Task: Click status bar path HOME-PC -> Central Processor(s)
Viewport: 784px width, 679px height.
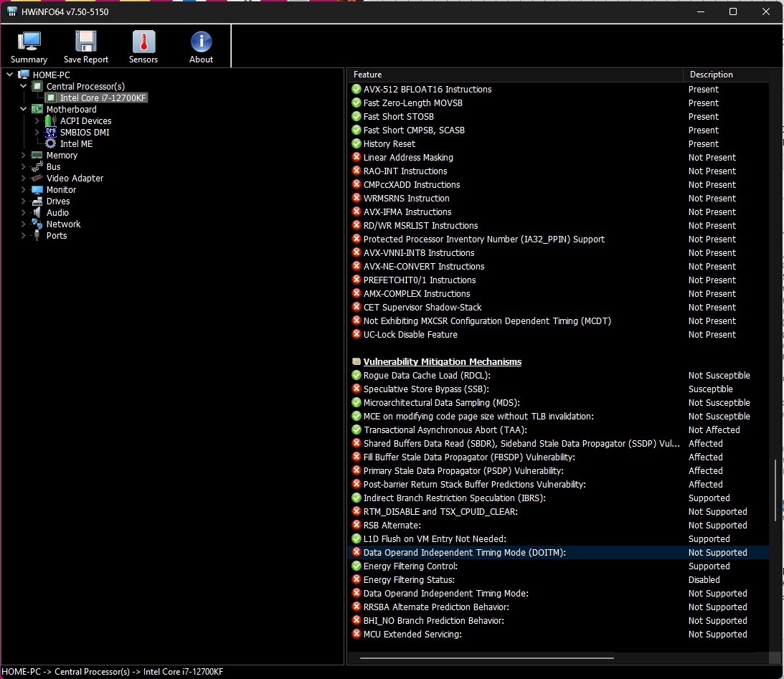Action: pos(65,672)
